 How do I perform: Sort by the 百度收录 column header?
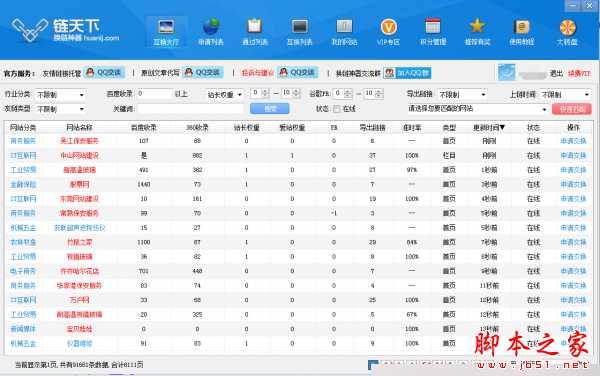(x=143, y=127)
